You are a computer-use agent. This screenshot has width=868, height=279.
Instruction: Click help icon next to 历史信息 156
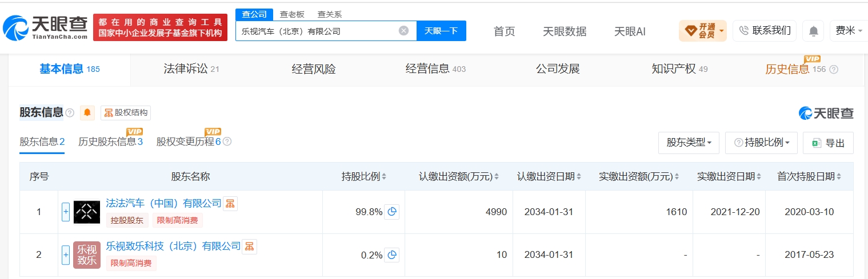(834, 70)
